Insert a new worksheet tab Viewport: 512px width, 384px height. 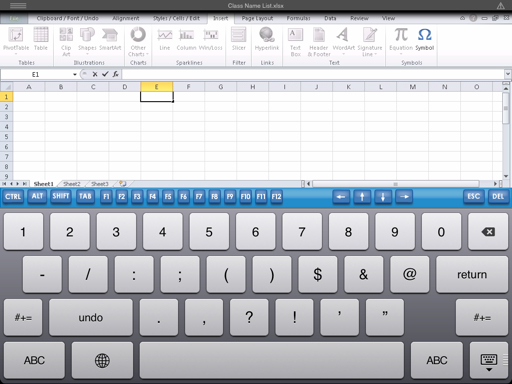123,184
